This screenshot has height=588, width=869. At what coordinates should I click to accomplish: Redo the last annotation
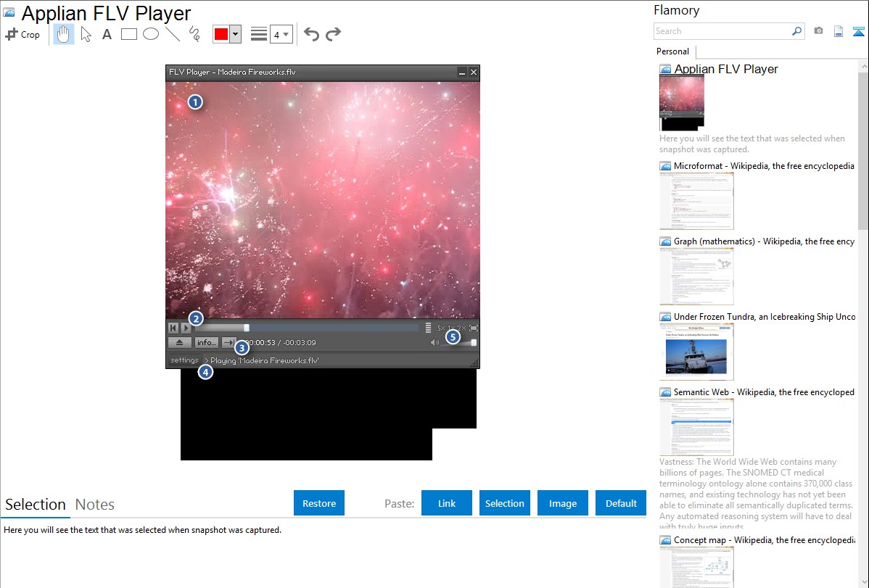click(333, 34)
